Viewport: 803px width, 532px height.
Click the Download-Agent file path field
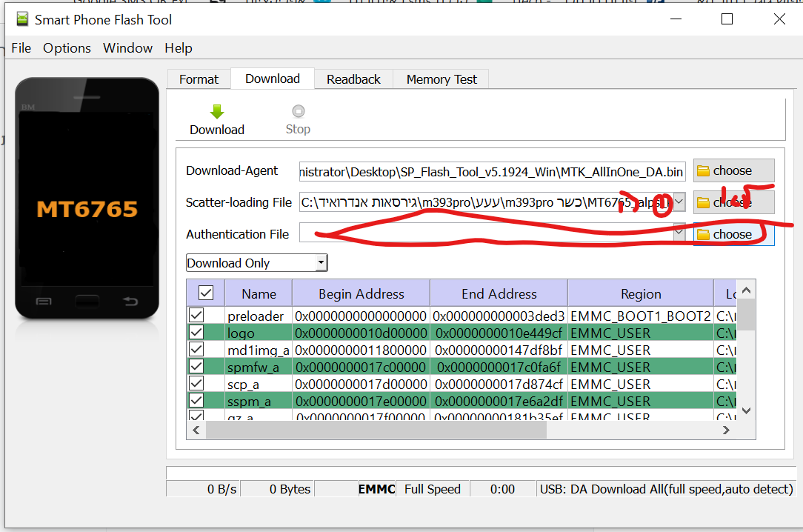click(x=492, y=172)
